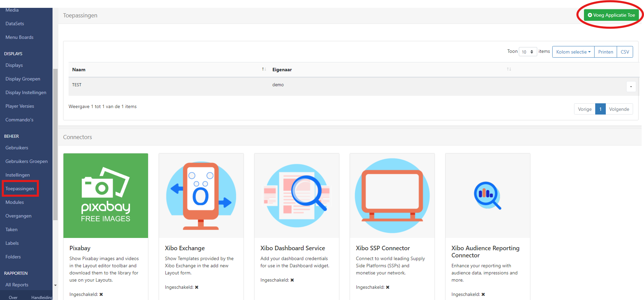Click the Voeg Applicatie Toe button
The height and width of the screenshot is (300, 644).
[x=611, y=15]
